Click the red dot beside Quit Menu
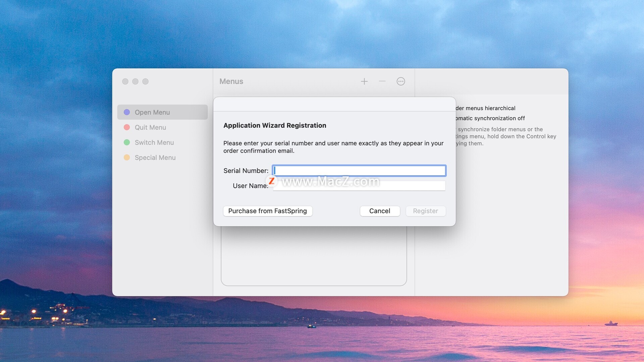Screen dimensions: 644x362 coord(127,127)
